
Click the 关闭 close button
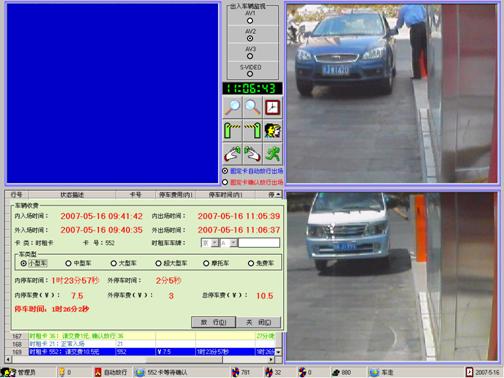259,322
